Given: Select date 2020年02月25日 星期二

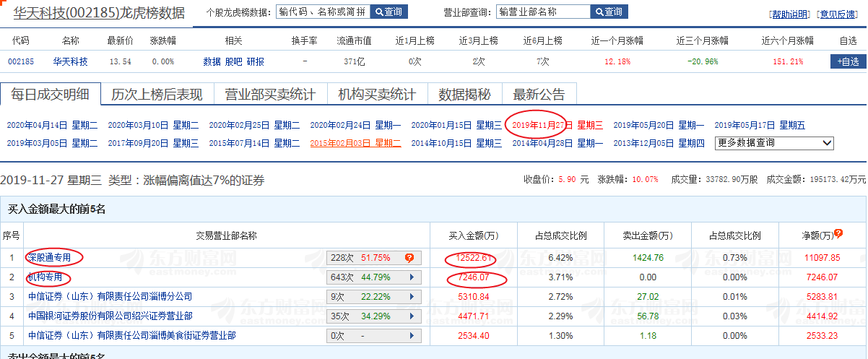Looking at the screenshot, I should click(x=254, y=126).
